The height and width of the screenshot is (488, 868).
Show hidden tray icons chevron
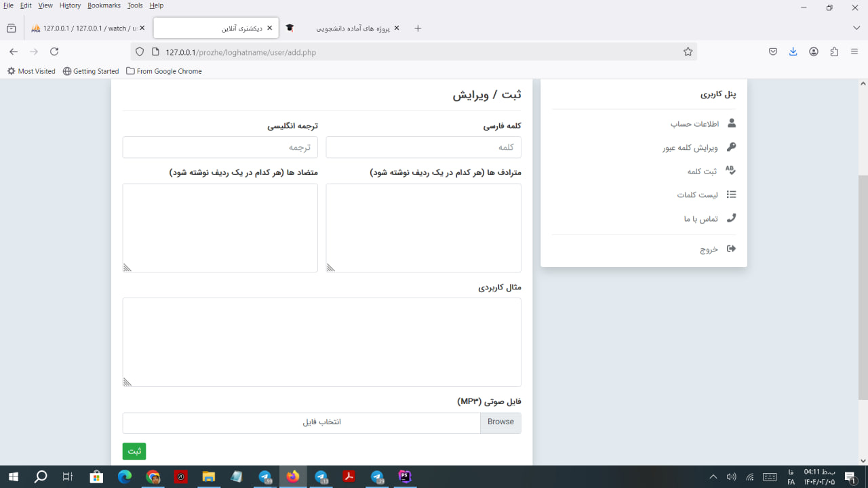713,476
